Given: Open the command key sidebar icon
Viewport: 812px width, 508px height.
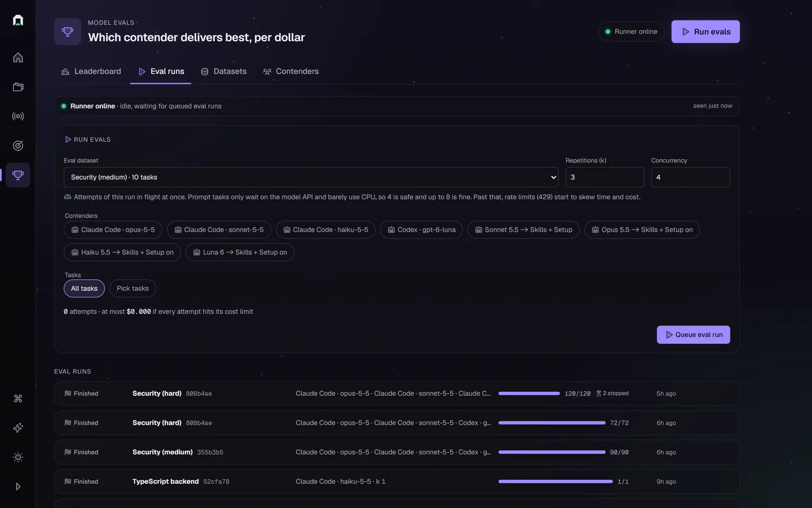Looking at the screenshot, I should 18,398.
